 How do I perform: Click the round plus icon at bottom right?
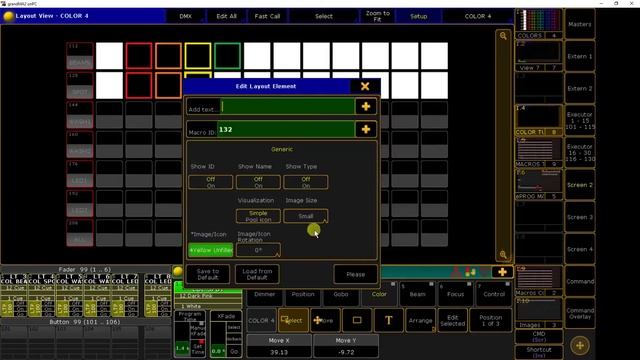580,346
